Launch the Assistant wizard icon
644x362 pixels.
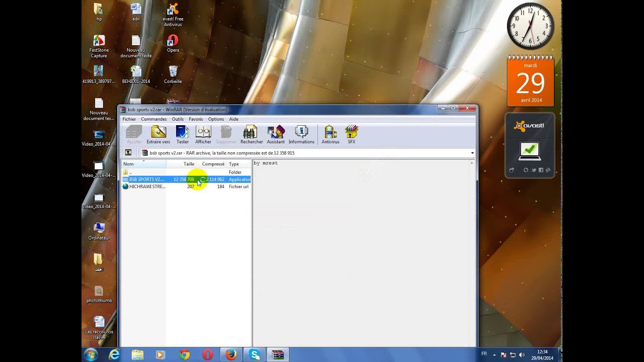coord(276,135)
